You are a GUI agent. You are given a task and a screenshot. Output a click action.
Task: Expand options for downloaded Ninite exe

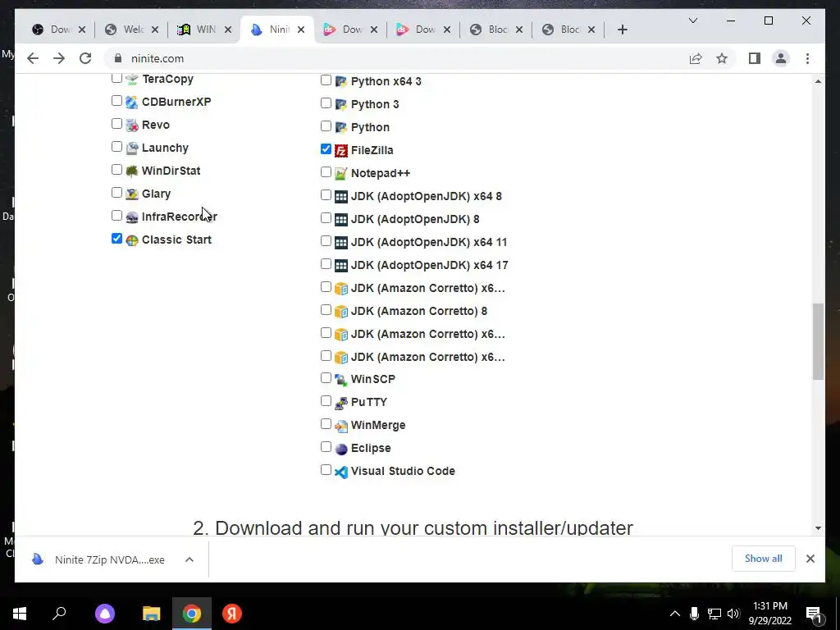[x=189, y=559]
